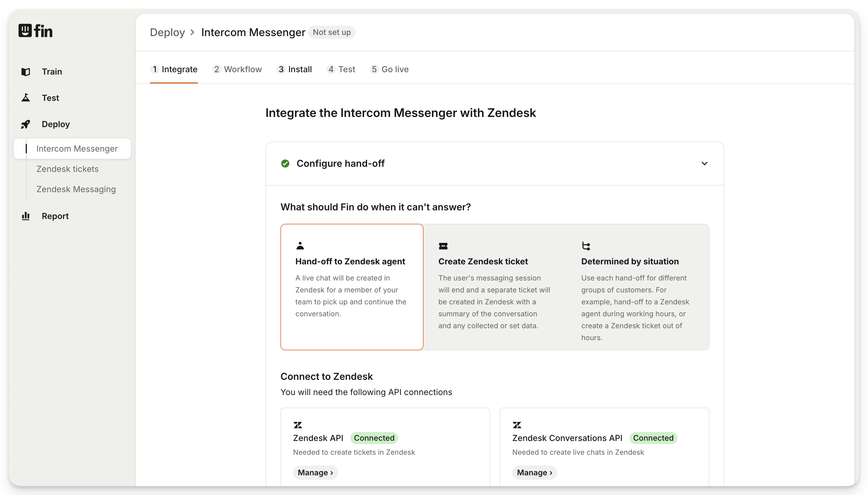
Task: Open Zendesk Messaging in sidebar
Action: coord(76,189)
